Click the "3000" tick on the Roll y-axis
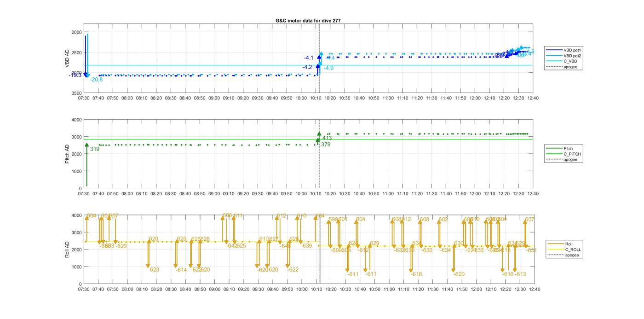 (76, 232)
